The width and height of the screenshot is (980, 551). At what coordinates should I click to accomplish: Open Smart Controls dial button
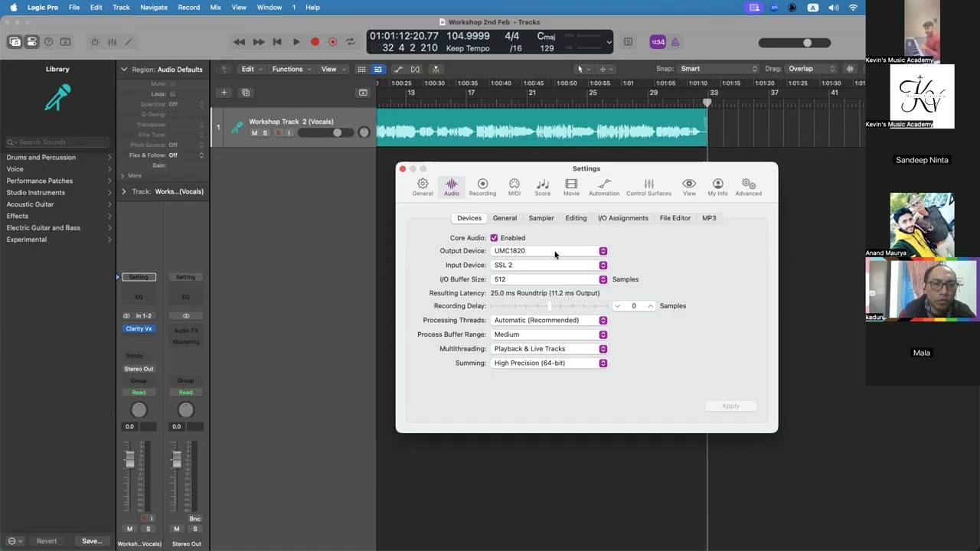pyautogui.click(x=95, y=42)
